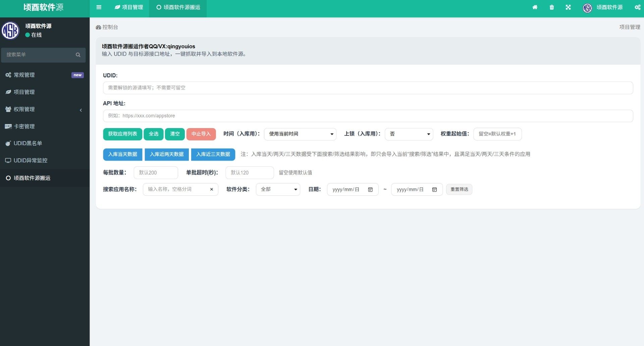Screen dimensions: 644x346
Task: Open UDID异常监控 in the sidebar
Action: 45,161
